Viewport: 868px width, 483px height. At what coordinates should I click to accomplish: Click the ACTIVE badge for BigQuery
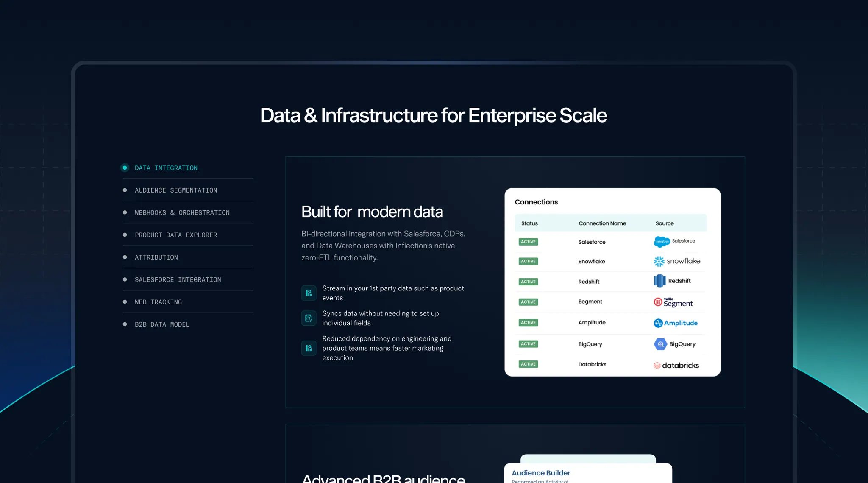pyautogui.click(x=528, y=344)
